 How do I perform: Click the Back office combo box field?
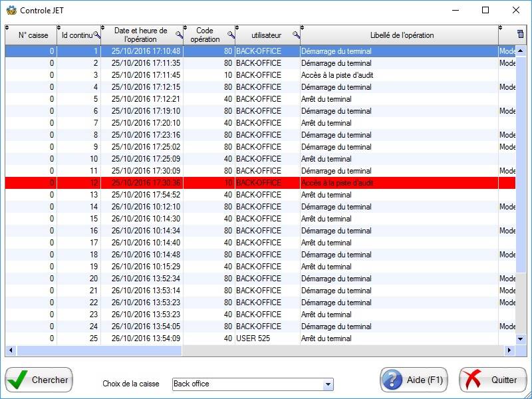point(246,384)
